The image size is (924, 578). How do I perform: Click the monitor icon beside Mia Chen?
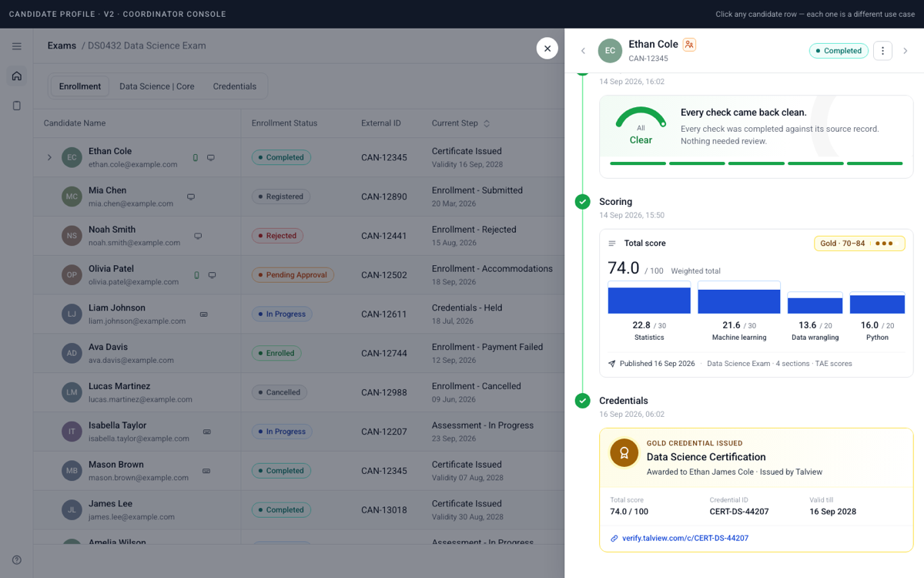pyautogui.click(x=191, y=197)
